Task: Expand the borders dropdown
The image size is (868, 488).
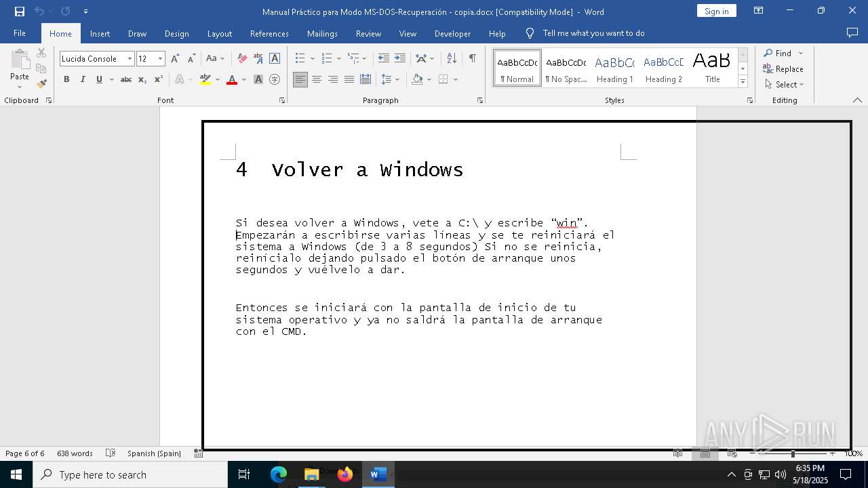Action: [x=456, y=79]
